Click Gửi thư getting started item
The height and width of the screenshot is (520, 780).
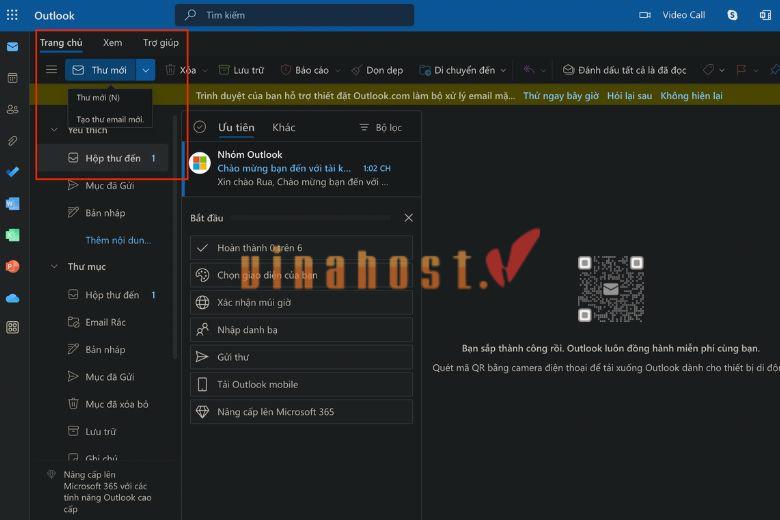pyautogui.click(x=301, y=357)
